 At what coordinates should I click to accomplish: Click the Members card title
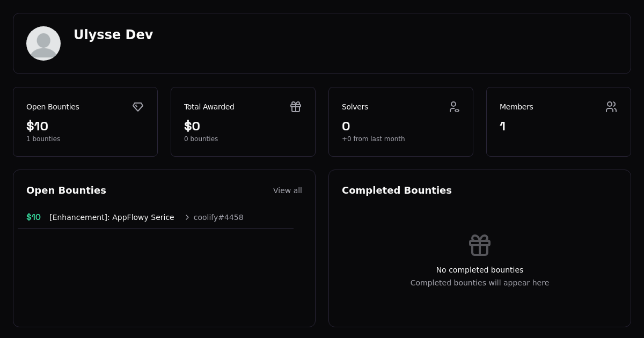(x=516, y=107)
